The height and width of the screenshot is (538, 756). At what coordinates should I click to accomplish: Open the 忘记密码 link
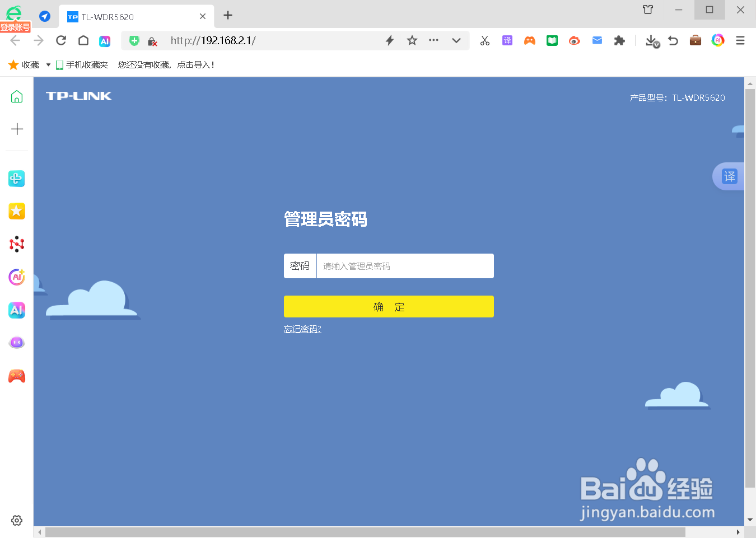pos(302,329)
